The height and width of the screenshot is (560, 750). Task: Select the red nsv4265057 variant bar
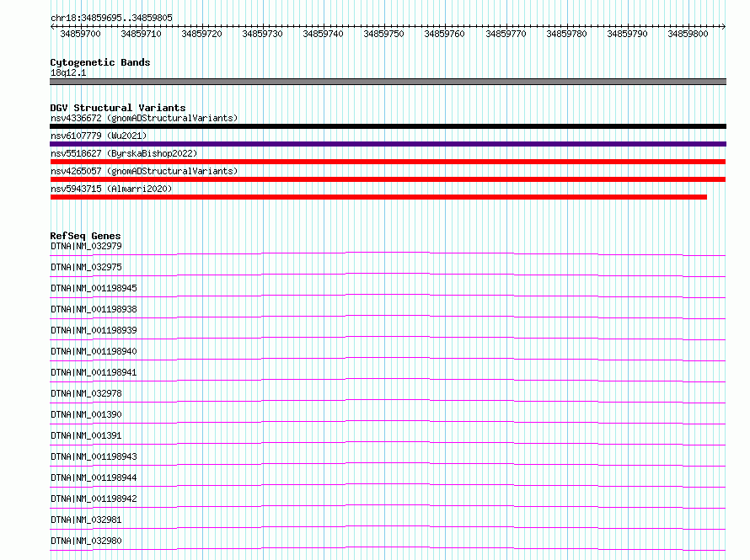click(x=388, y=179)
